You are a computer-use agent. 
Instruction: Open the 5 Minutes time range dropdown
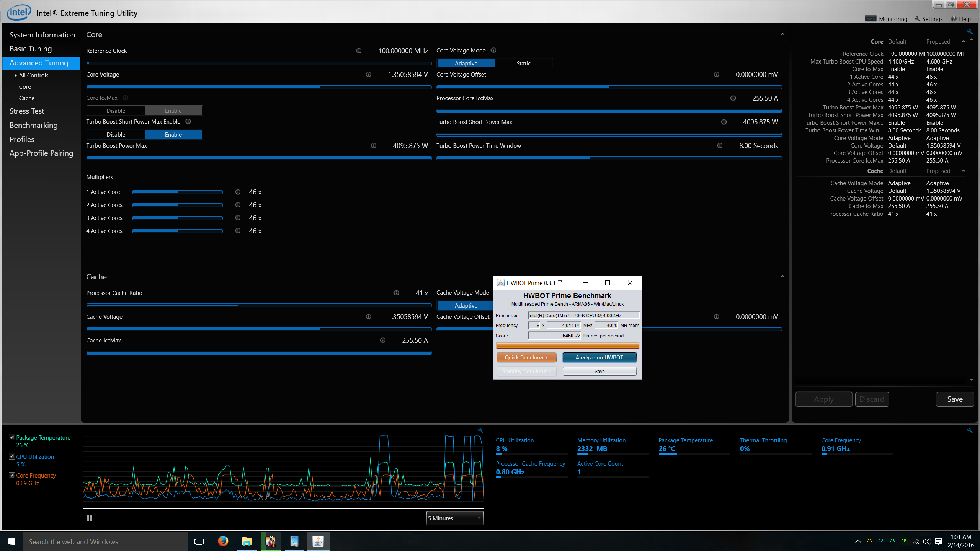[455, 518]
